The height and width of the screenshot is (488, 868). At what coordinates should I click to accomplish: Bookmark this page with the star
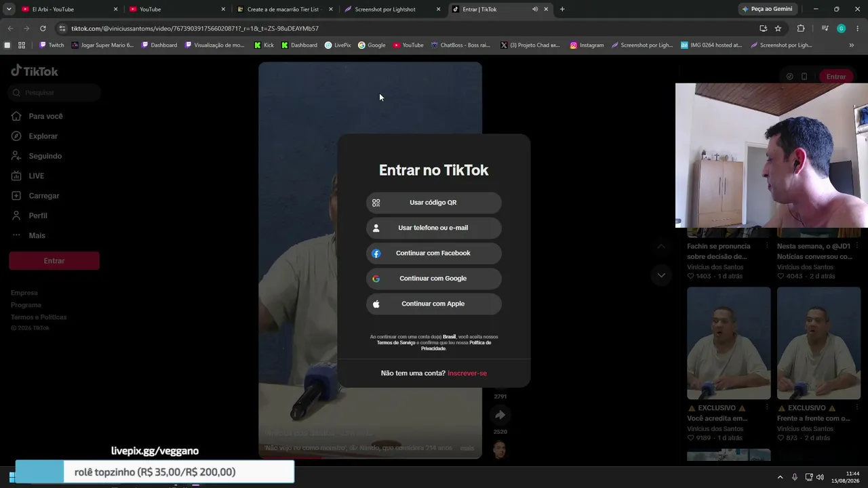[778, 28]
